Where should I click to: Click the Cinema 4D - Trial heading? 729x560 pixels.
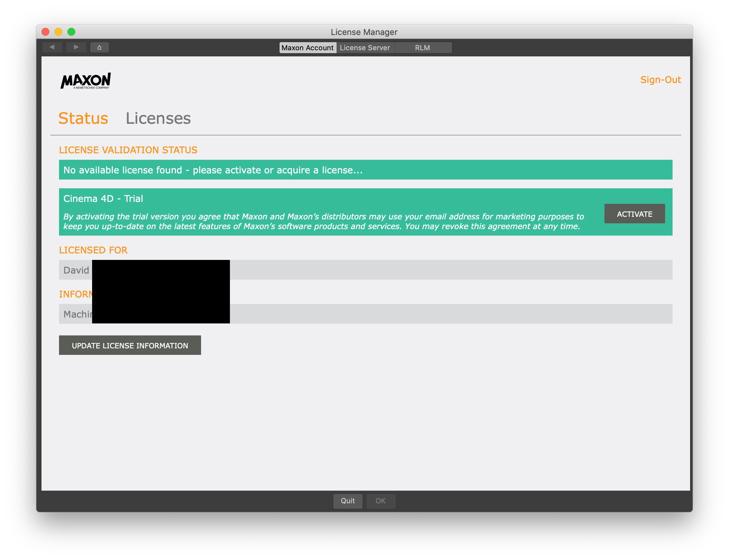click(x=103, y=199)
